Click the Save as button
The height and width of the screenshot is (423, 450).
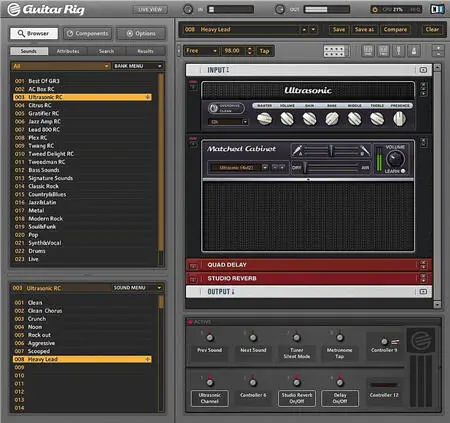[x=364, y=29]
